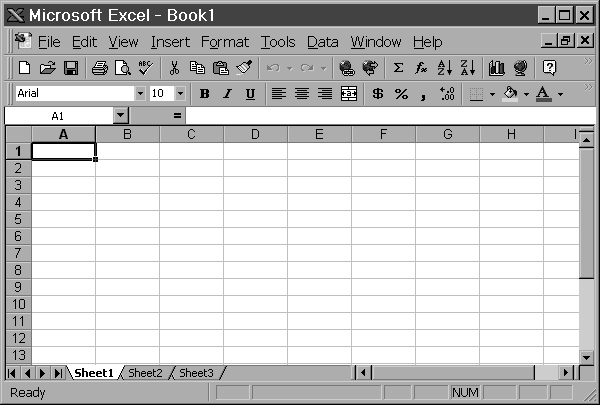This screenshot has width=600, height=405.
Task: Click the Redo arrow icon
Action: (x=307, y=68)
